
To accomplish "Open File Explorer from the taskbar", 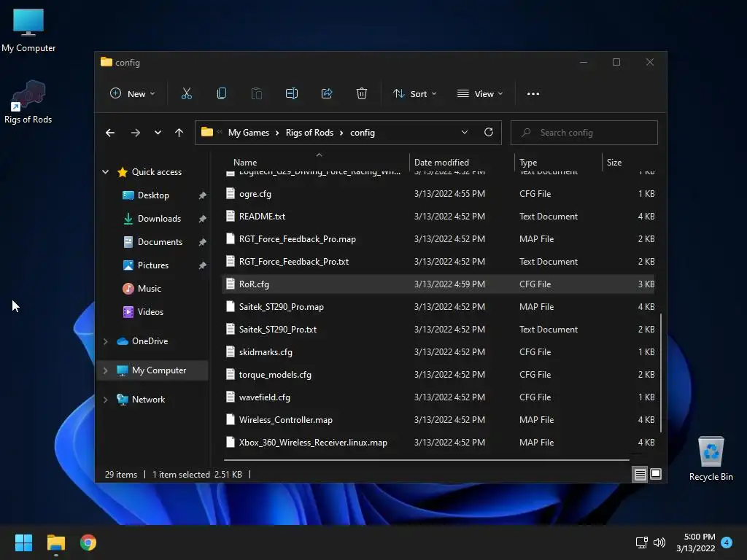I will 55,542.
